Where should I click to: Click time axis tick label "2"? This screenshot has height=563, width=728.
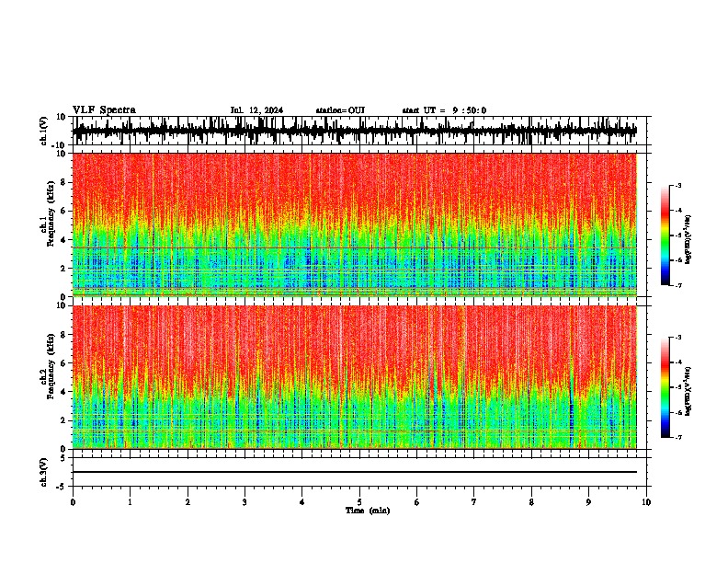188,502
